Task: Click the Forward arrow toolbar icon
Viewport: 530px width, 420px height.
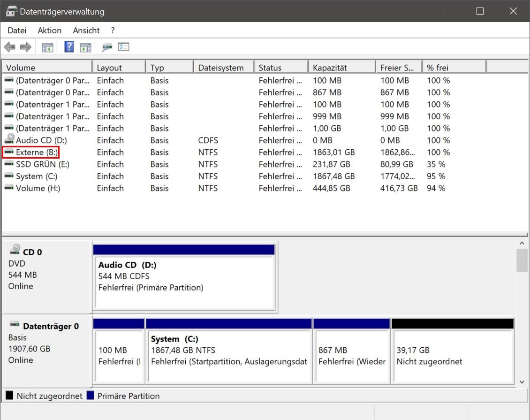Action: click(26, 47)
